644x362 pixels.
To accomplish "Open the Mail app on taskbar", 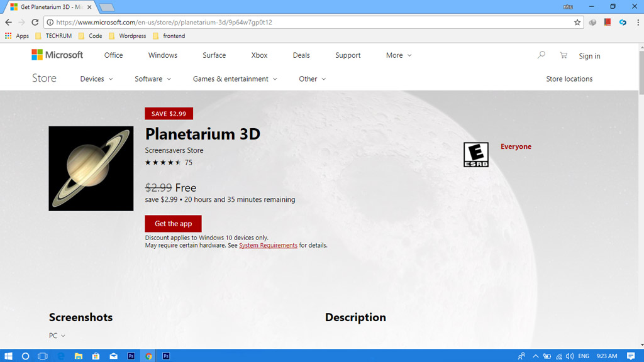I will 113,356.
